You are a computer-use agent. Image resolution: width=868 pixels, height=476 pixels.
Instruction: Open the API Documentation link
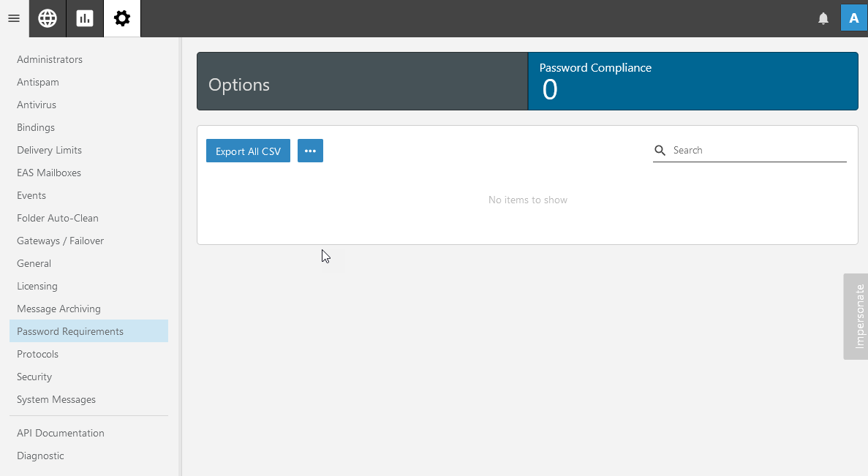(x=61, y=433)
